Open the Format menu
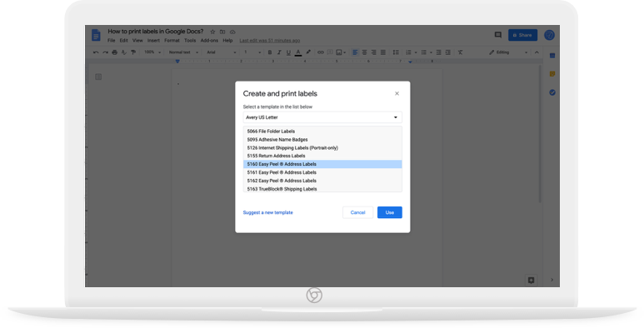This screenshot has width=644, height=328. (172, 41)
